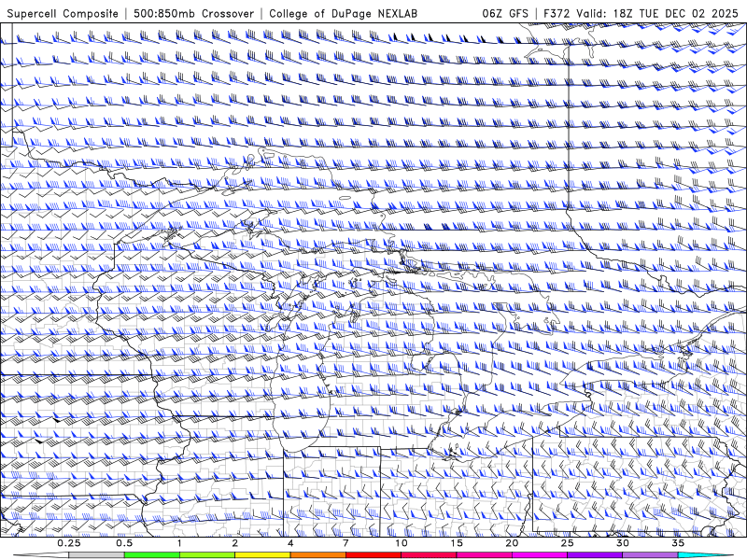Click the legend value 2
This screenshot has width=747, height=560.
click(235, 543)
